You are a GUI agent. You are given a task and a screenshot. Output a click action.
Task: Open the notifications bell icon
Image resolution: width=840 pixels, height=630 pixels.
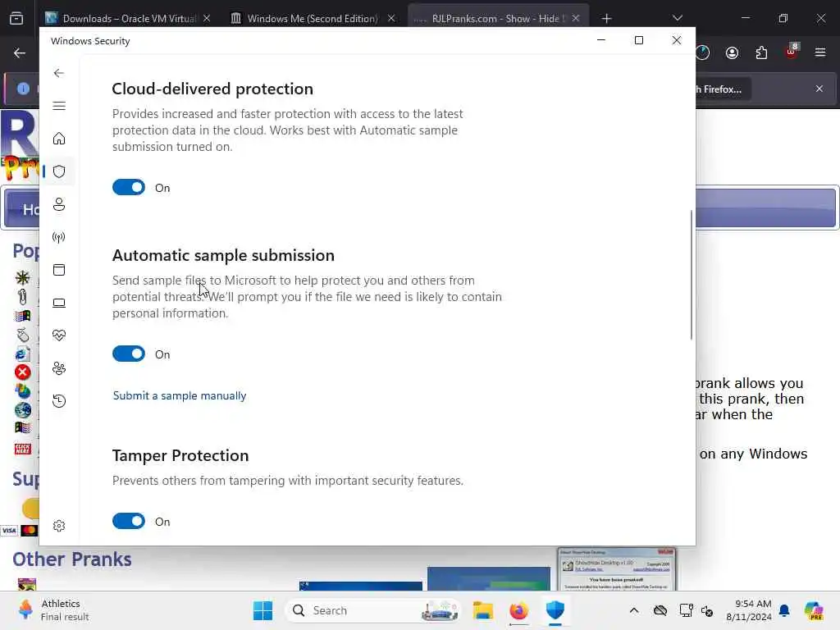coord(784,610)
